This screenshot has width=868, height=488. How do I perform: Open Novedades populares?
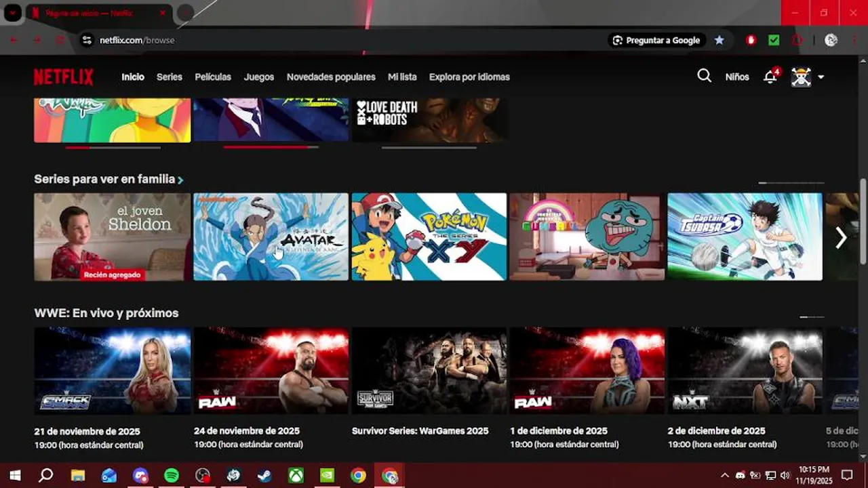tap(331, 77)
